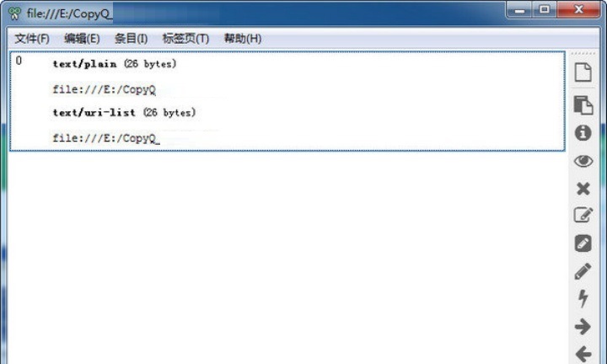Open item content info icon
The height and width of the screenshot is (364, 607).
tap(583, 132)
